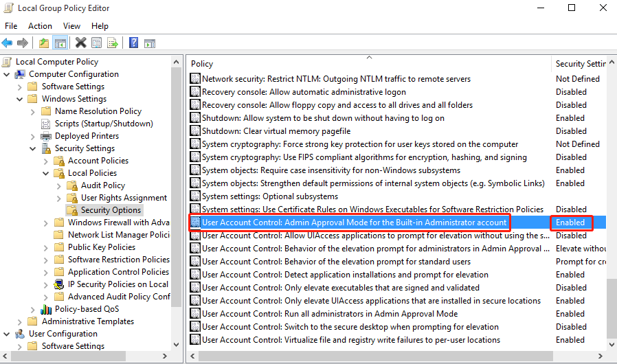The height and width of the screenshot is (364, 617).
Task: Select Public Key Policies tree item
Action: pyautogui.click(x=102, y=247)
